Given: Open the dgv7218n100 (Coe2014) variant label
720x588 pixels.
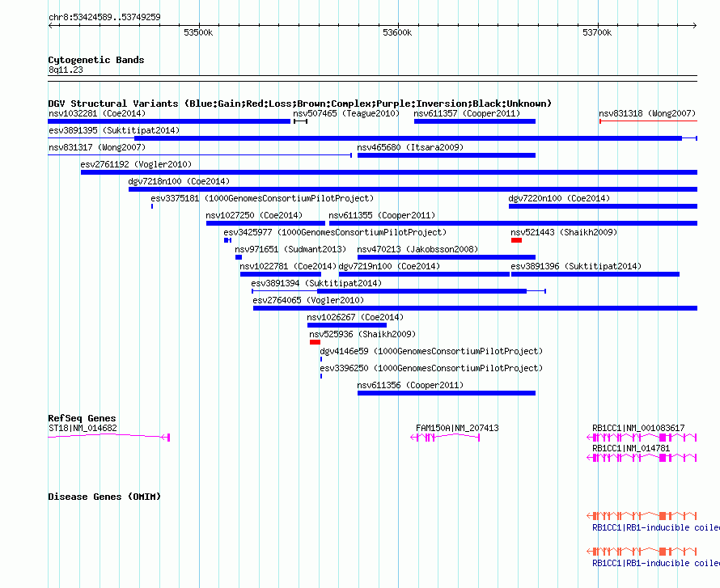Looking at the screenshot, I should (179, 181).
